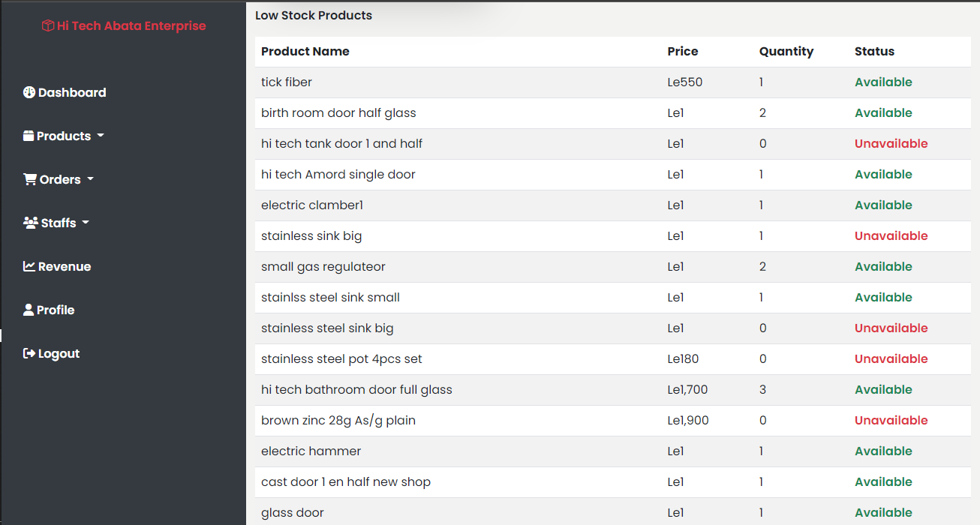
Task: Click the Orders shopping cart icon
Action: point(30,180)
